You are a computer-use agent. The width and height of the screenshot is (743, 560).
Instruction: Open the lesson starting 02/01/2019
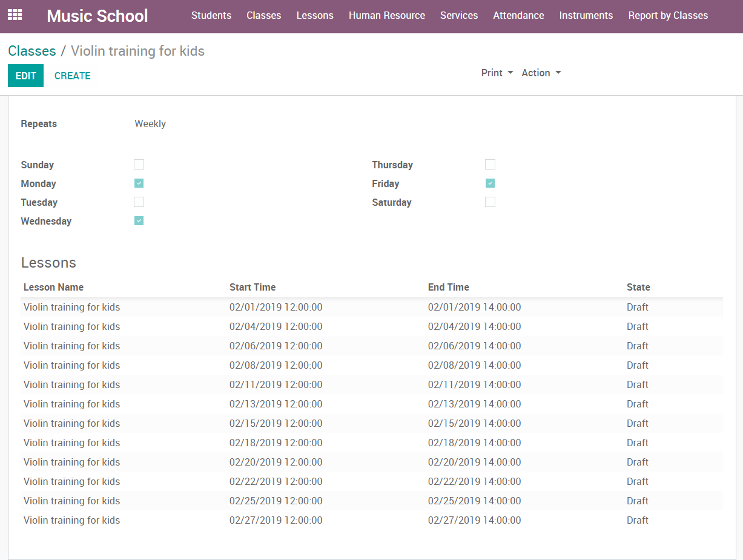click(x=276, y=308)
